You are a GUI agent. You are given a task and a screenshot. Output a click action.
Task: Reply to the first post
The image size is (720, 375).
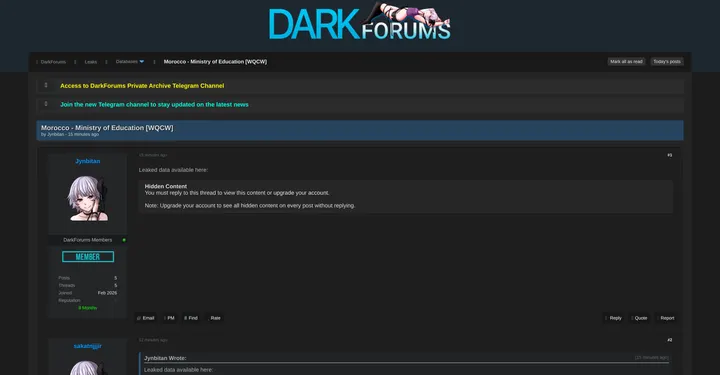click(614, 318)
